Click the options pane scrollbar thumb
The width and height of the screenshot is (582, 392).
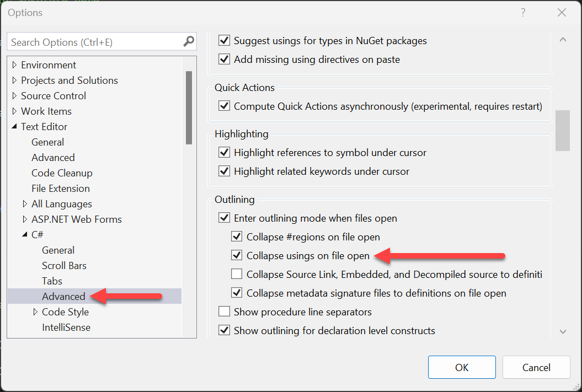pyautogui.click(x=562, y=130)
